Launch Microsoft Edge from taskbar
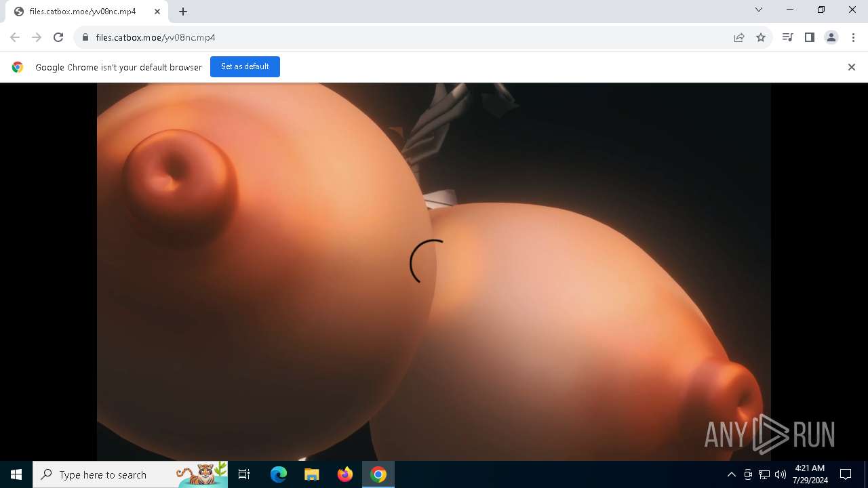 tap(279, 474)
